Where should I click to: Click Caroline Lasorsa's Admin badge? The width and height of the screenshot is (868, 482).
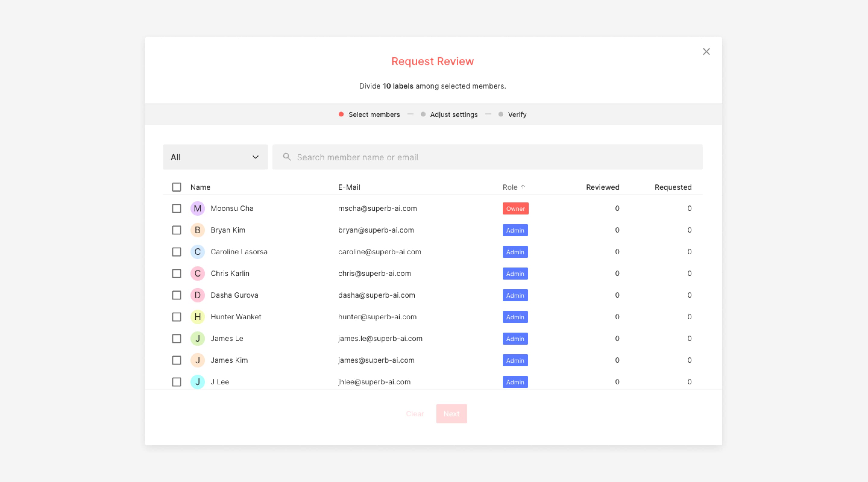click(515, 252)
